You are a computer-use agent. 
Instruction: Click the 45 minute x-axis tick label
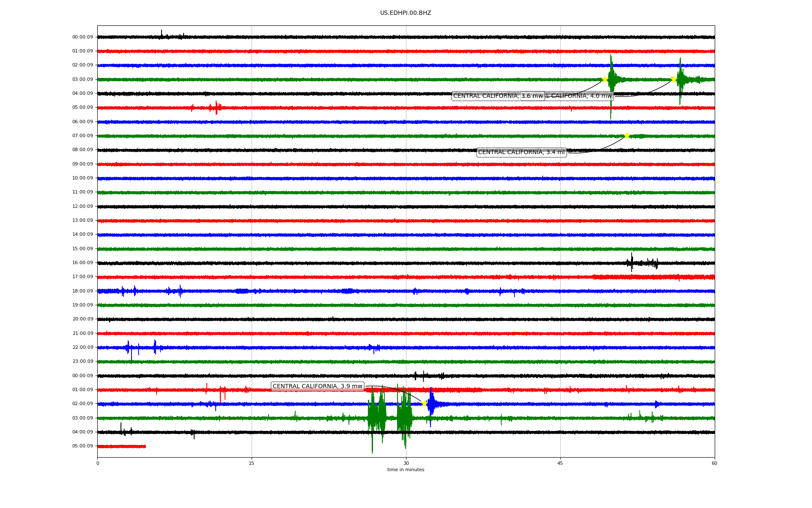click(x=560, y=463)
